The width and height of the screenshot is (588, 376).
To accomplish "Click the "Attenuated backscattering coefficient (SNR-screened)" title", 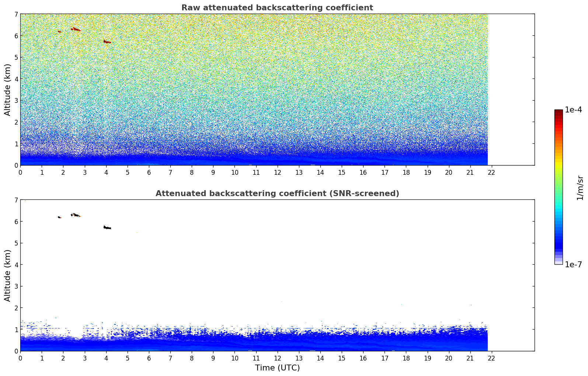I will [x=277, y=194].
